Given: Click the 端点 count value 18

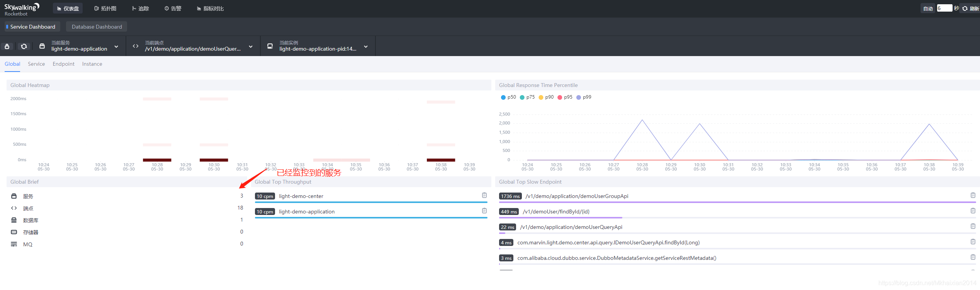Looking at the screenshot, I should point(240,208).
